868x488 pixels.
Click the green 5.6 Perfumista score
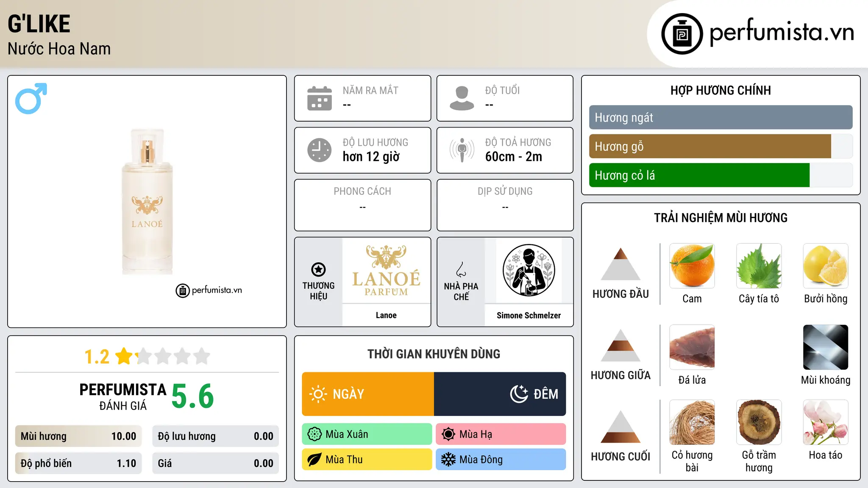click(x=193, y=396)
